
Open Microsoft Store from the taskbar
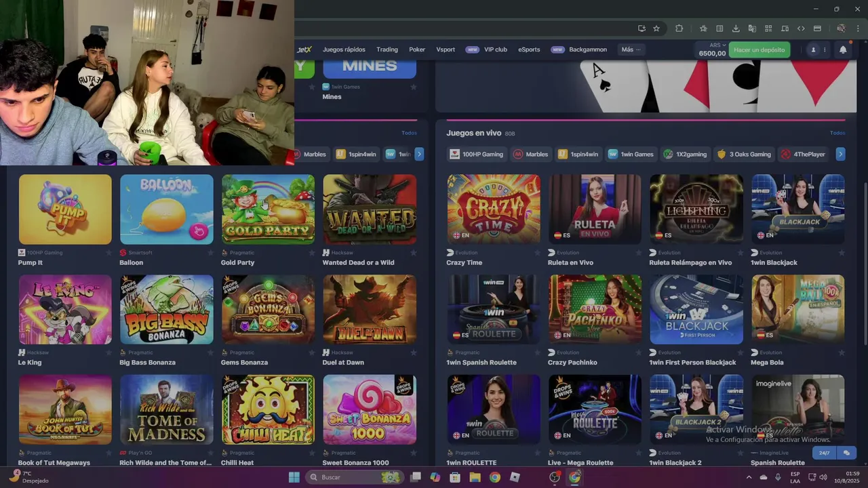click(x=455, y=477)
